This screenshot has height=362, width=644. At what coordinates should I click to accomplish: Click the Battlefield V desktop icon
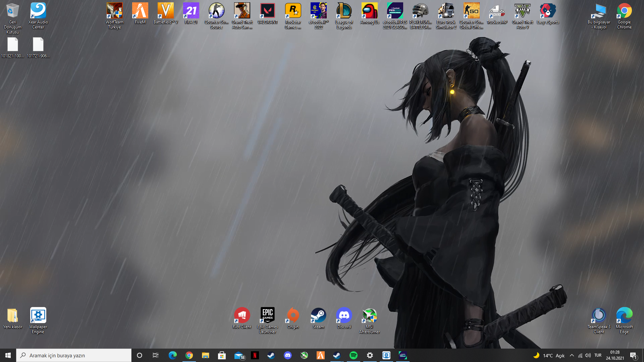point(166,13)
